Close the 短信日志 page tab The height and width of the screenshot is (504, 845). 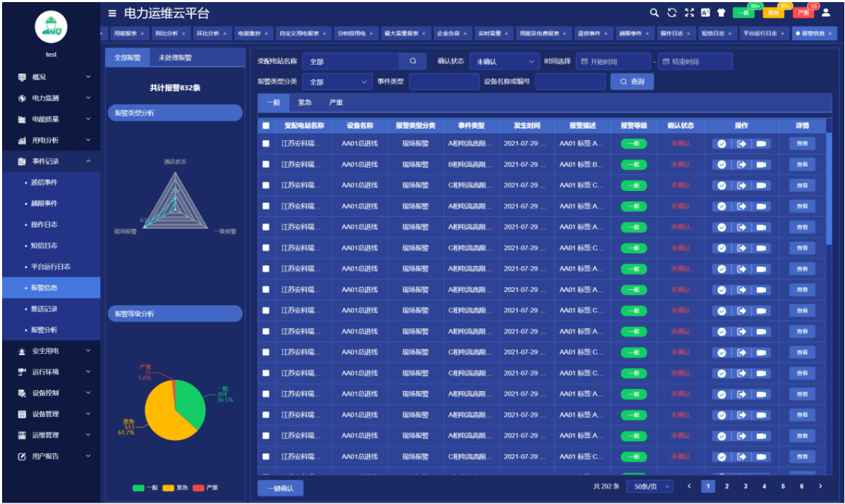[x=729, y=33]
